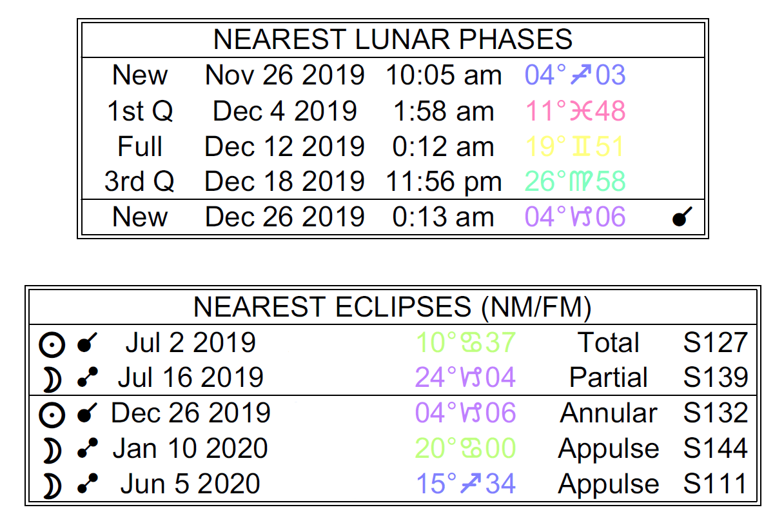The height and width of the screenshot is (532, 784).
Task: Select the 3rd Q date Dec 18 2019
Action: coord(284,182)
